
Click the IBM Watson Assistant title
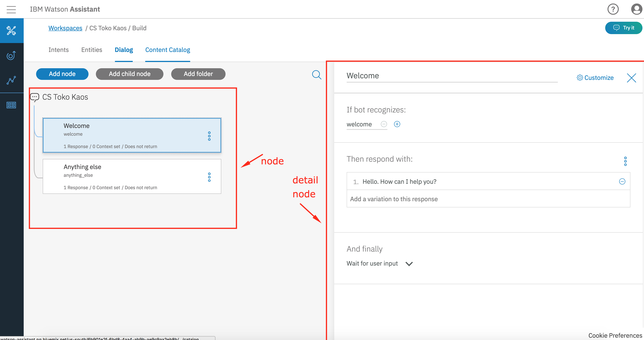pyautogui.click(x=65, y=9)
